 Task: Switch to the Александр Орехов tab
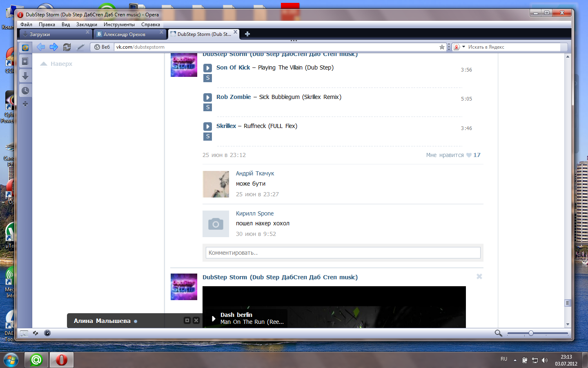point(130,34)
